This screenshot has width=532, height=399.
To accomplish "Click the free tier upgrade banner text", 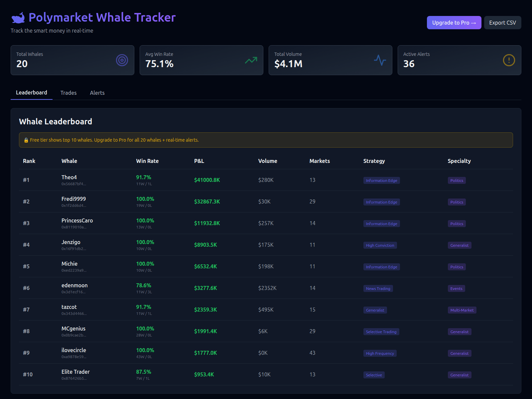I will coord(114,140).
